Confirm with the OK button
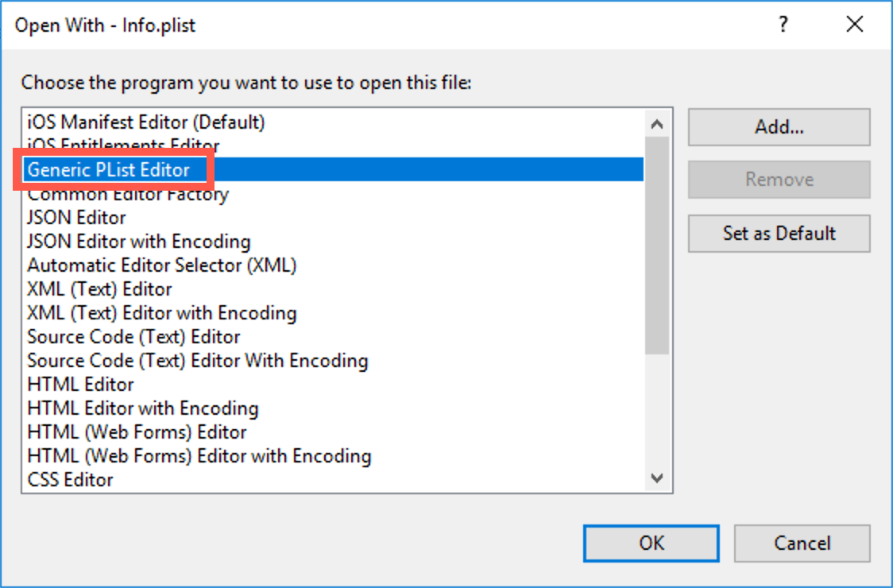 coord(651,543)
